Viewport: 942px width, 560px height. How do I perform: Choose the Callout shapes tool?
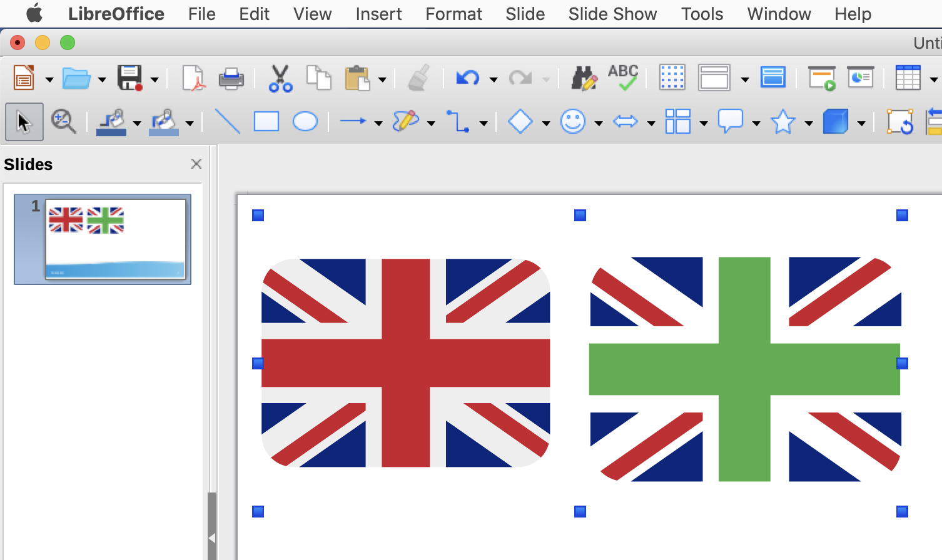(x=731, y=122)
